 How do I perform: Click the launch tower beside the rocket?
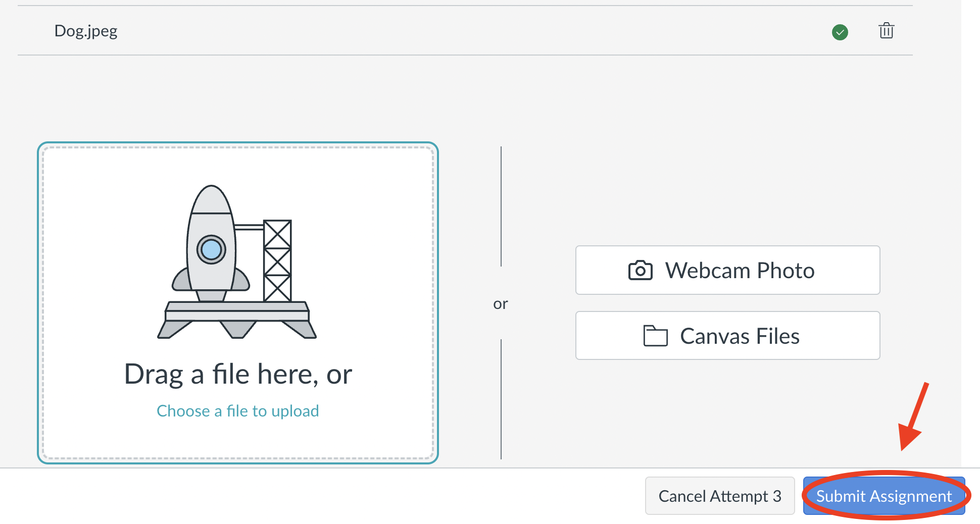(277, 260)
